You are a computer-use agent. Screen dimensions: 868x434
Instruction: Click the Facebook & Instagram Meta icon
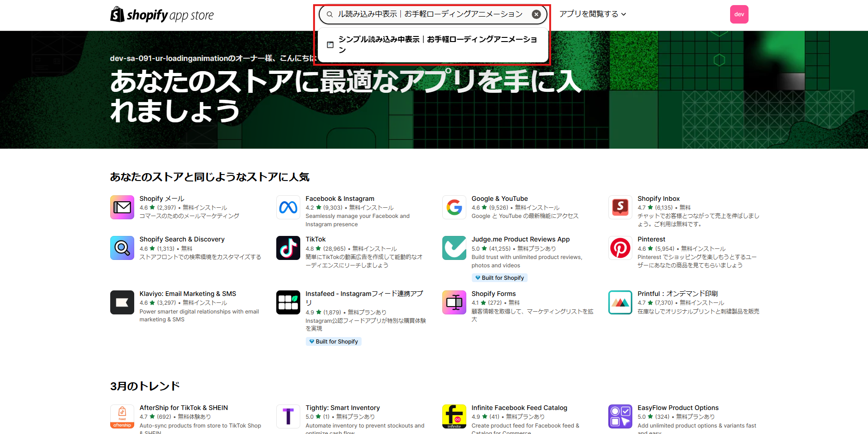pos(288,207)
